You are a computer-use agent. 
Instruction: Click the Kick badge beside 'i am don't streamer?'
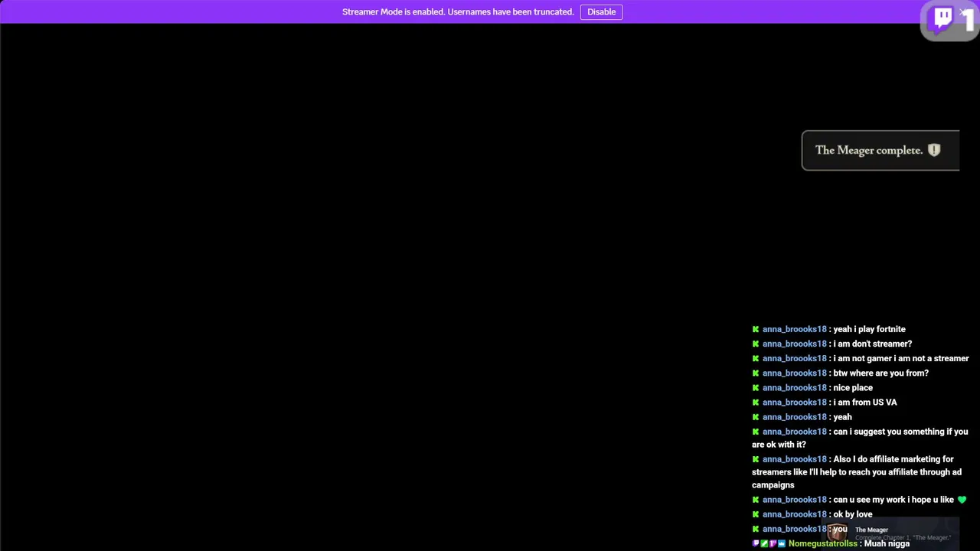click(x=756, y=344)
